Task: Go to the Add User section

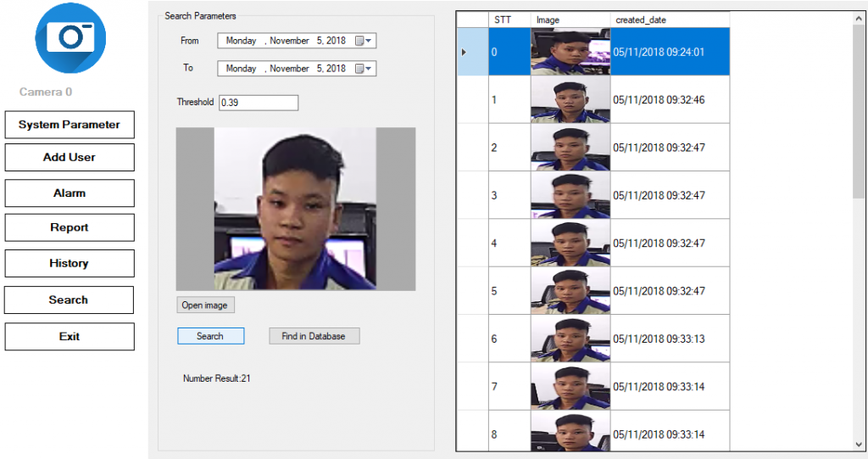Action: point(70,157)
